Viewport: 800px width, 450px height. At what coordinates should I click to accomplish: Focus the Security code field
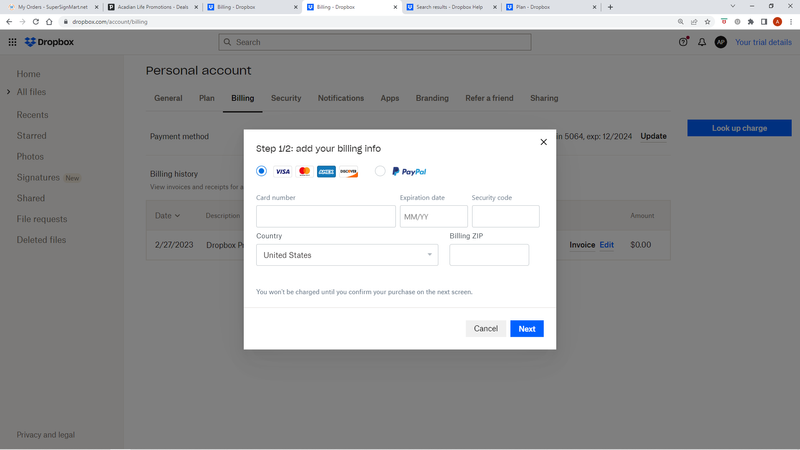coord(506,216)
